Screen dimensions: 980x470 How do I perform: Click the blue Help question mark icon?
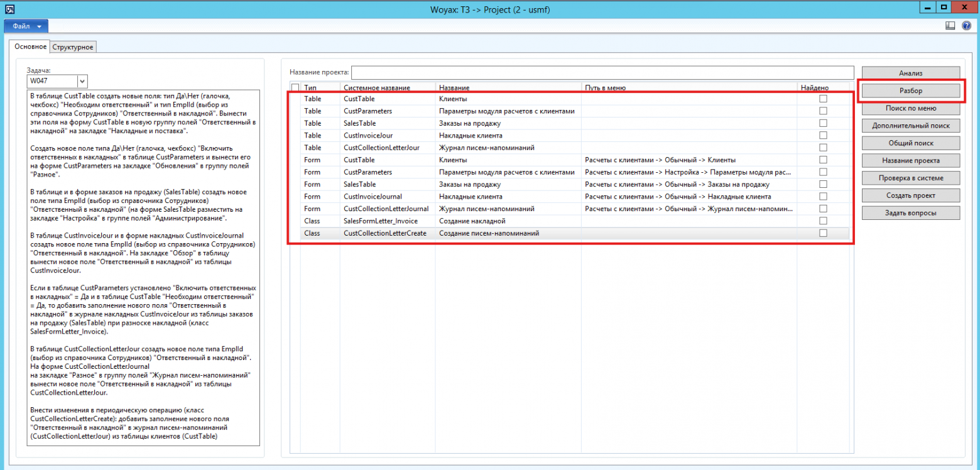click(x=966, y=26)
